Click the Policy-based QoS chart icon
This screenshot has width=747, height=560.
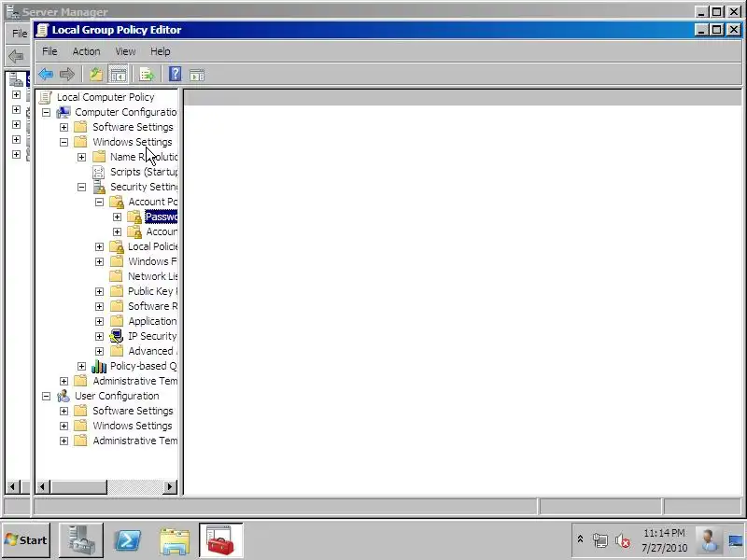coord(99,366)
